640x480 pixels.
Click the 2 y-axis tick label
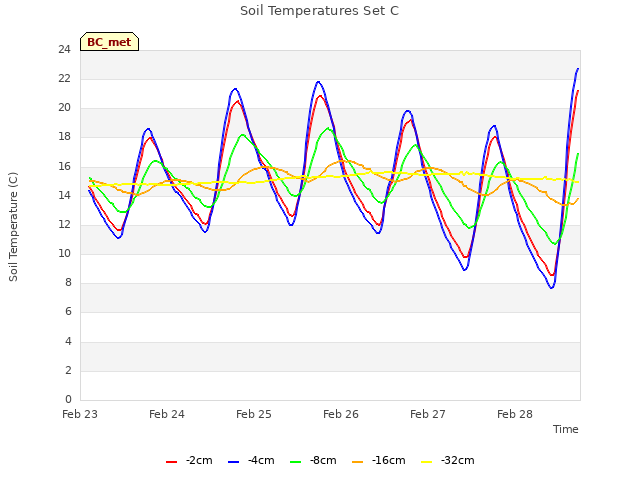(68, 371)
